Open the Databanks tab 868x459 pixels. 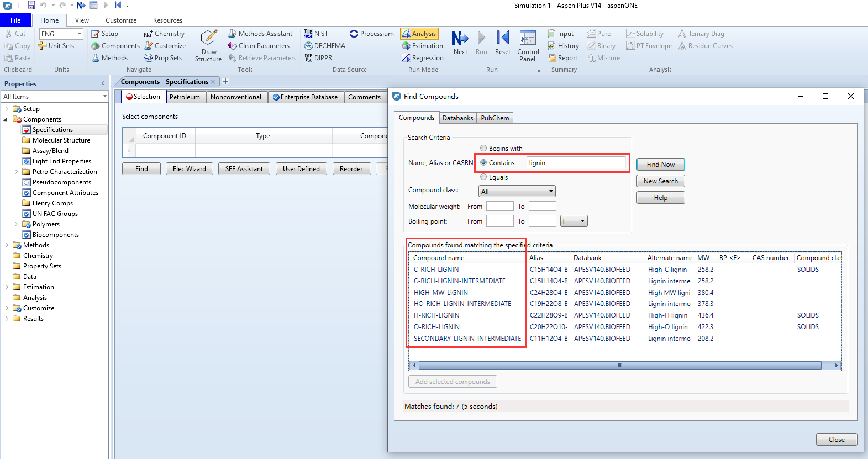[457, 118]
